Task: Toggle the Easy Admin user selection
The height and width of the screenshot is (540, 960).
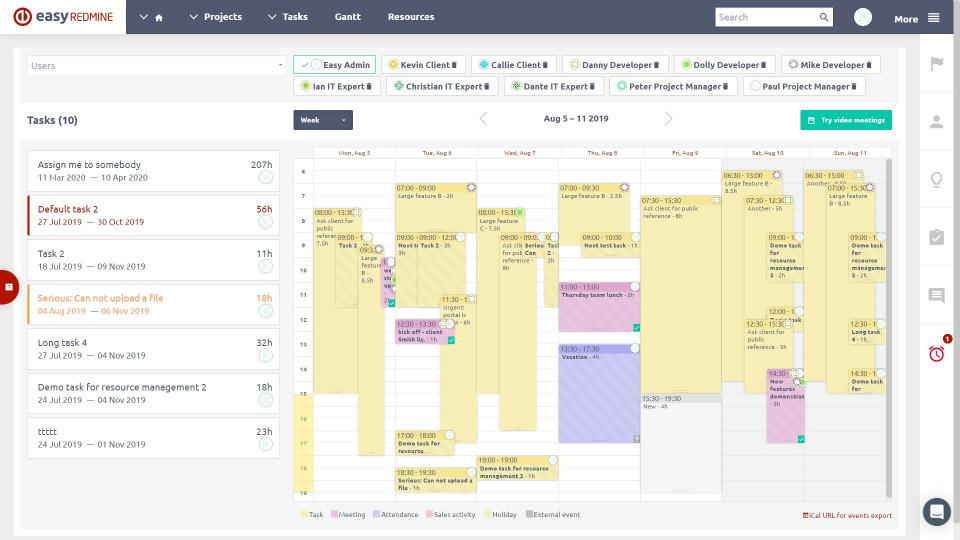Action: [334, 65]
